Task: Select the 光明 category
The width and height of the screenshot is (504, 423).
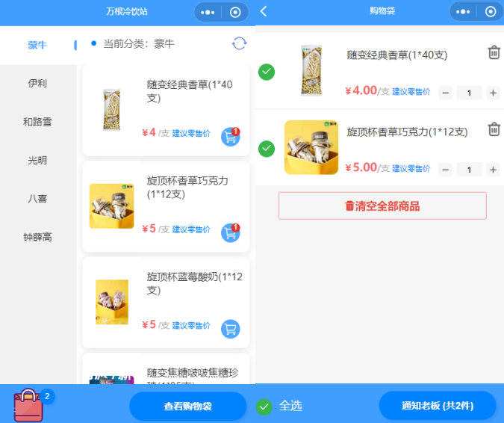Action: click(x=37, y=160)
